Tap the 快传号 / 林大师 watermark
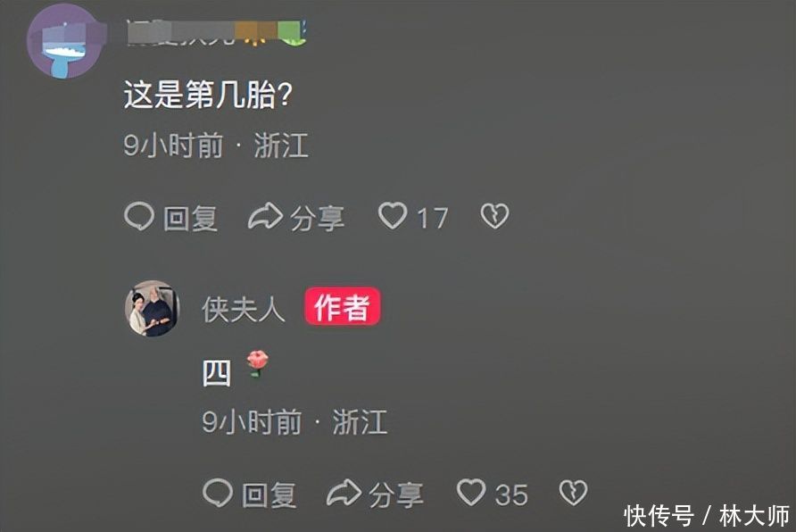 tap(706, 515)
